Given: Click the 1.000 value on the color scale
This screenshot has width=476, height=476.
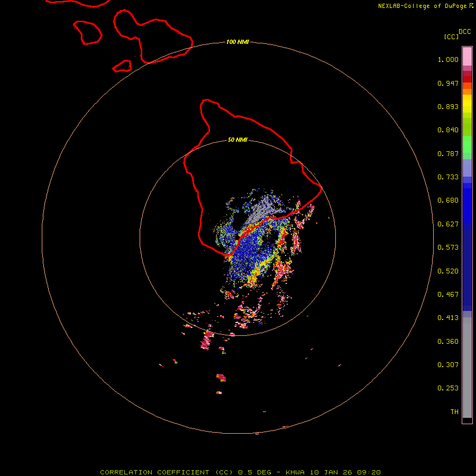Looking at the screenshot, I should tap(448, 59).
